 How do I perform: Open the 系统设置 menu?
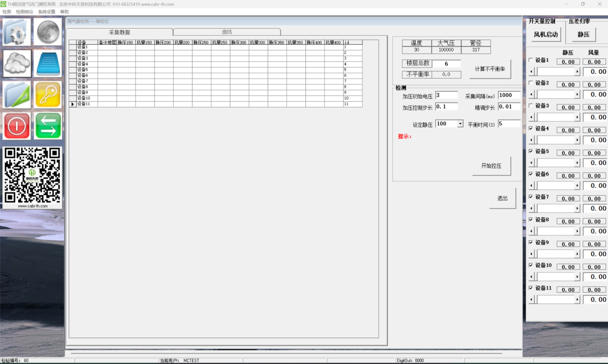pyautogui.click(x=47, y=12)
